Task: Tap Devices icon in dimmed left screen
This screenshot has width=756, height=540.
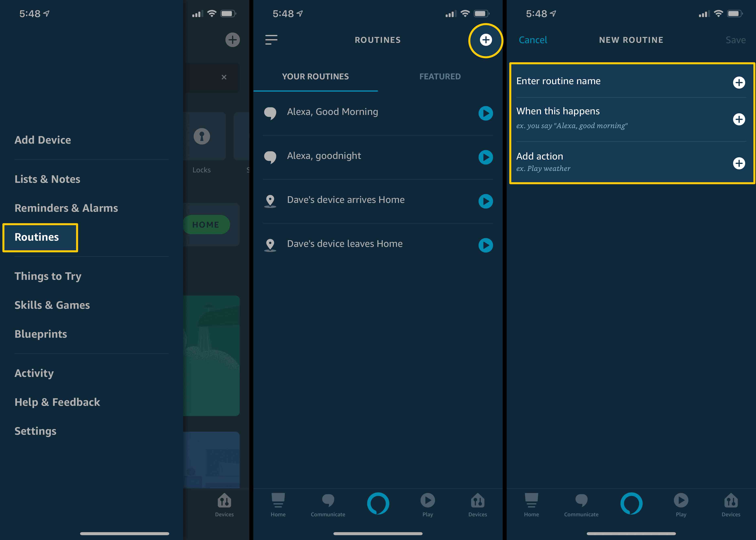Action: [x=224, y=505]
